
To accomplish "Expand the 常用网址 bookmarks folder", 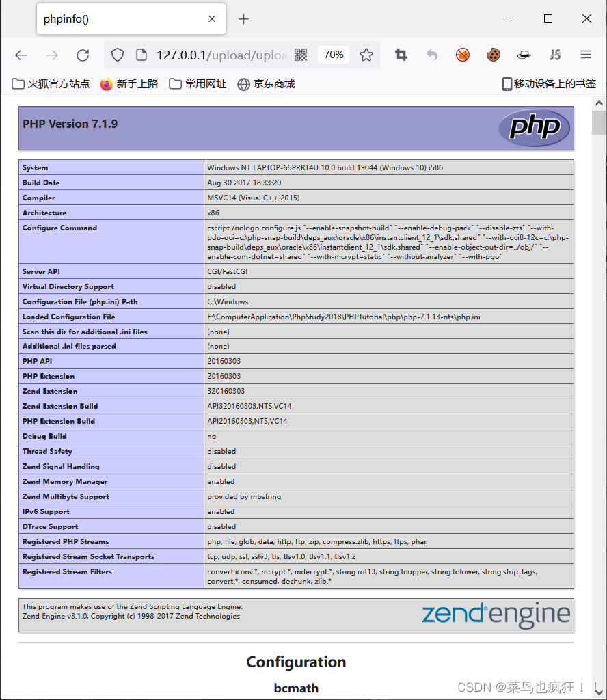I will coord(197,84).
